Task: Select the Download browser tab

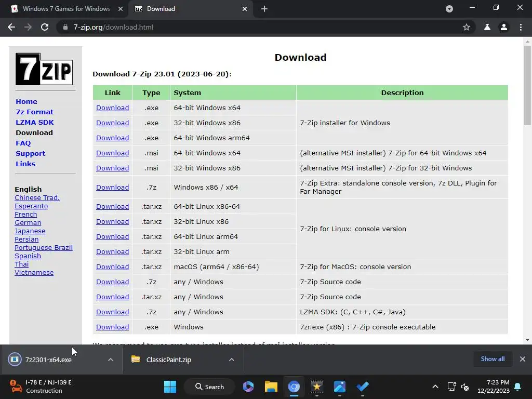Action: (161, 9)
